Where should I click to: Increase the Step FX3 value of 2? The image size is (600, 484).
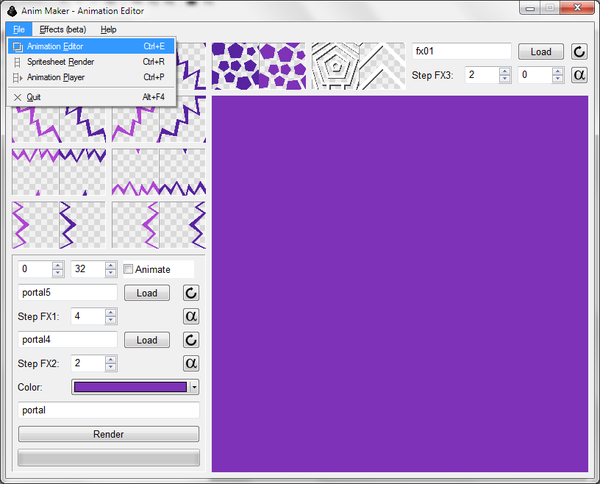click(x=505, y=71)
